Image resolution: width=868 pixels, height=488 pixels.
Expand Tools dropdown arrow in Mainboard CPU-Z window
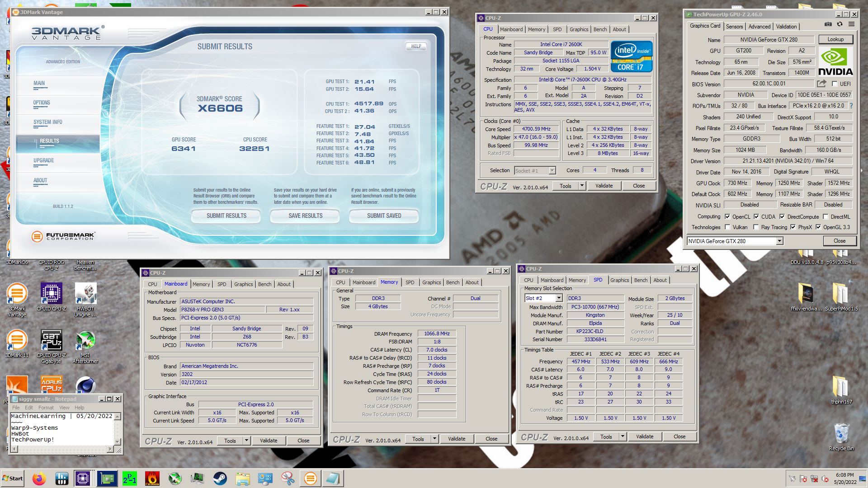click(x=246, y=441)
